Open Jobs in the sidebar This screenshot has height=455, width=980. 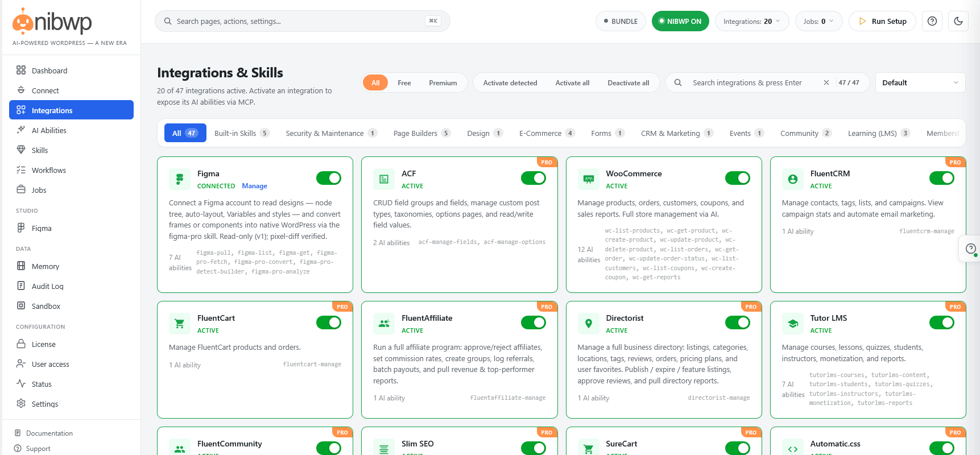[71, 190]
